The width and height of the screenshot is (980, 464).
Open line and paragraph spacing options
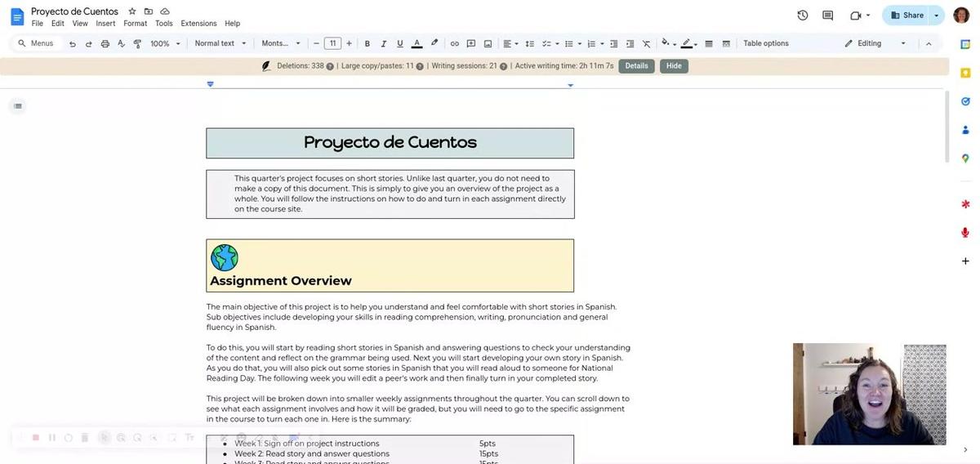530,44
